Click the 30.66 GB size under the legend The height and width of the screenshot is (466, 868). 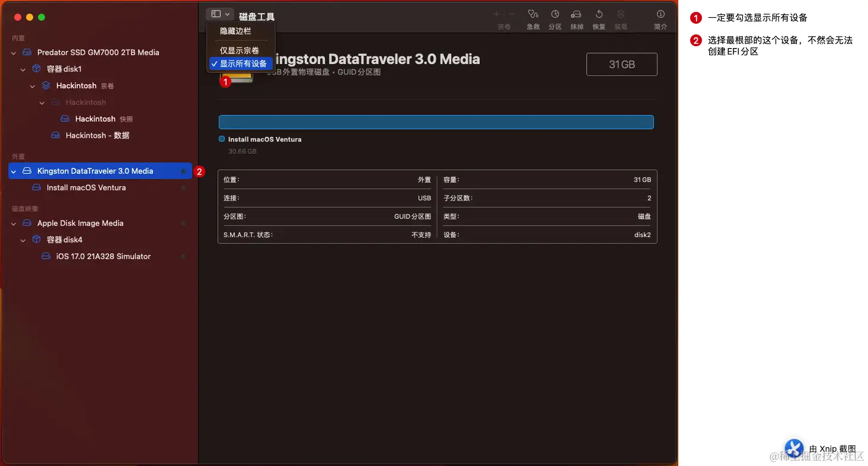coord(242,151)
